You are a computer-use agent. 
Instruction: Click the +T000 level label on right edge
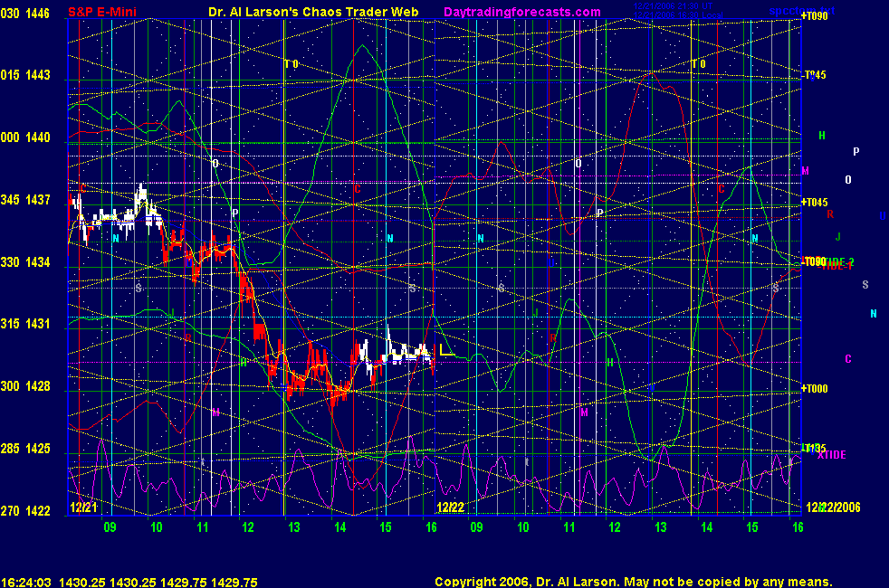pos(814,389)
